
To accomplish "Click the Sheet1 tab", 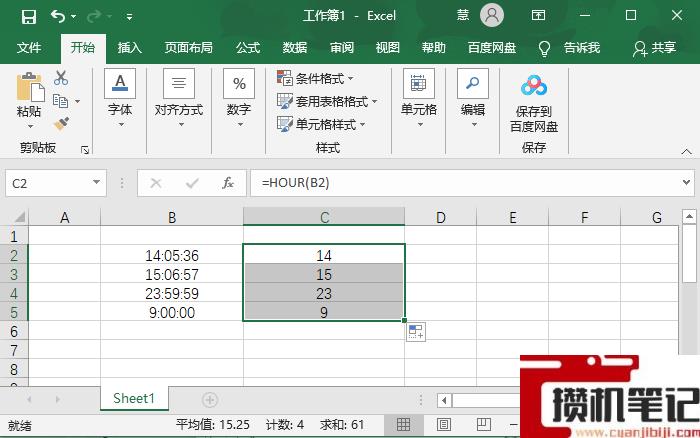I will [x=134, y=398].
